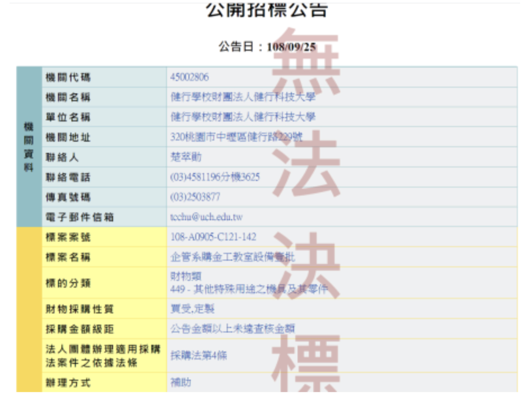The width and height of the screenshot is (532, 394).
Task: Select the 機關地址 label
Action: (68, 137)
